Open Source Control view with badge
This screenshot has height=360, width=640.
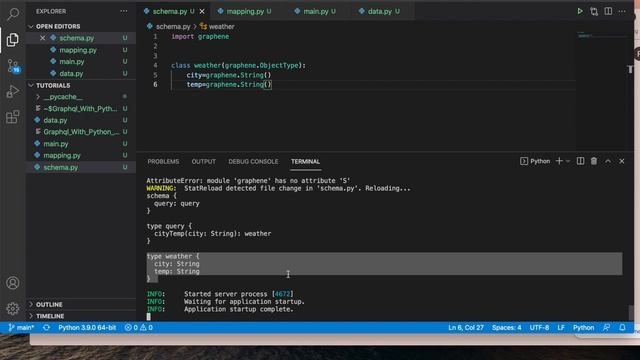(x=13, y=66)
